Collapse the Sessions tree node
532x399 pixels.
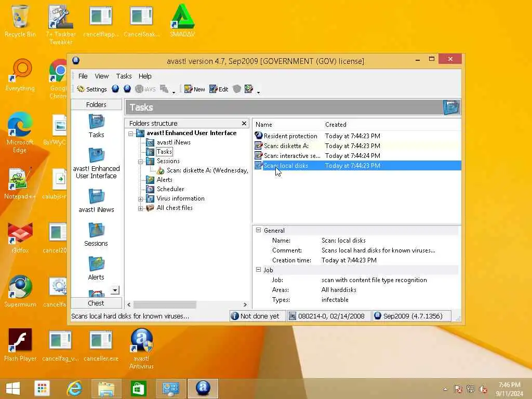pyautogui.click(x=140, y=162)
